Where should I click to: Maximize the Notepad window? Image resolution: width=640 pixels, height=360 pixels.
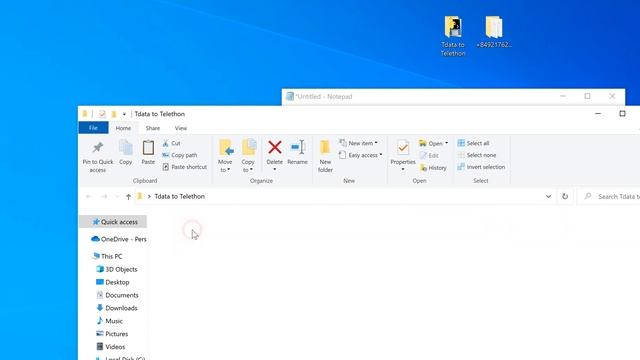[x=587, y=96]
